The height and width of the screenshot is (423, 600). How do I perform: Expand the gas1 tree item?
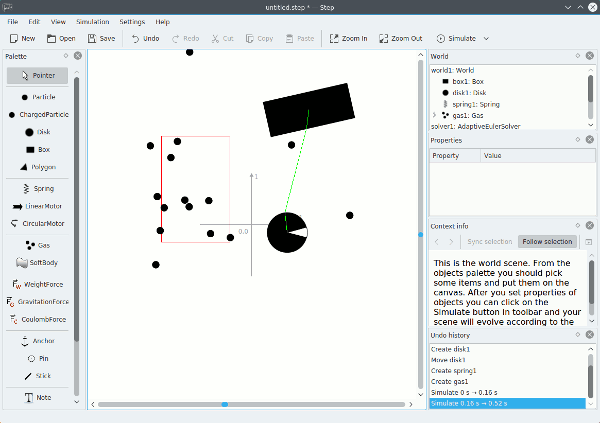tap(434, 115)
